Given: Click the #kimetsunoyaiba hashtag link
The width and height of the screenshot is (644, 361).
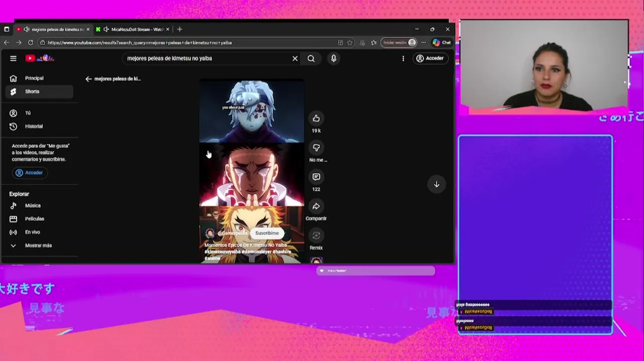Looking at the screenshot, I should [223, 252].
